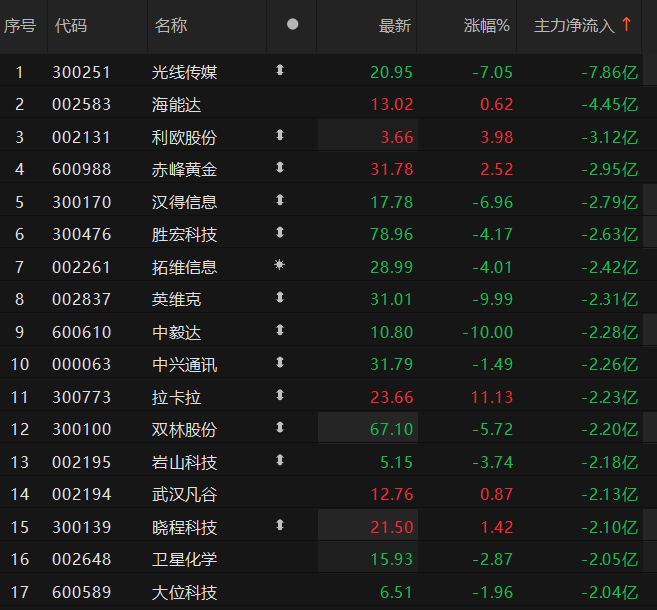Click net inflow value -2.04亿

point(610,592)
